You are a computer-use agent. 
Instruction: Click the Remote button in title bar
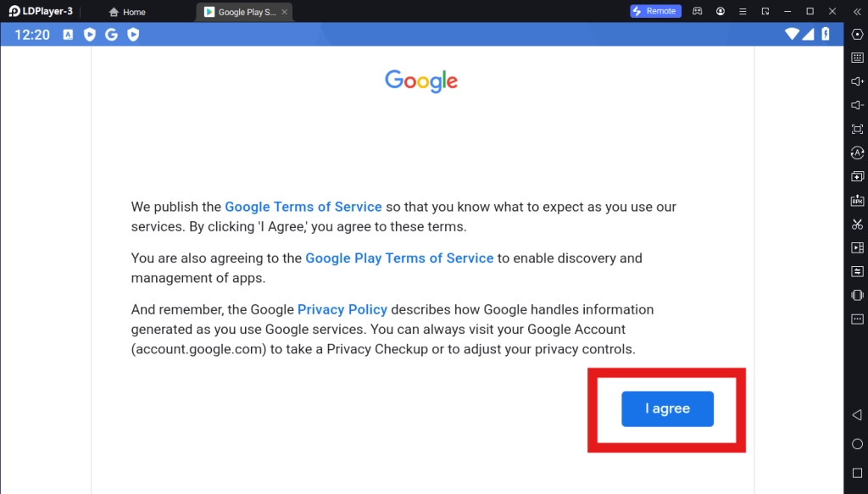[655, 11]
